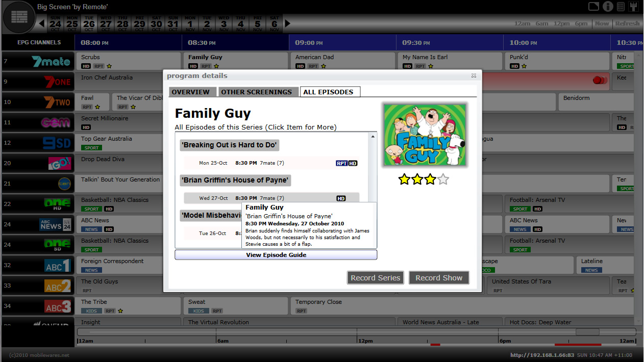Click the Record Series button
The width and height of the screenshot is (644, 362).
click(x=376, y=278)
